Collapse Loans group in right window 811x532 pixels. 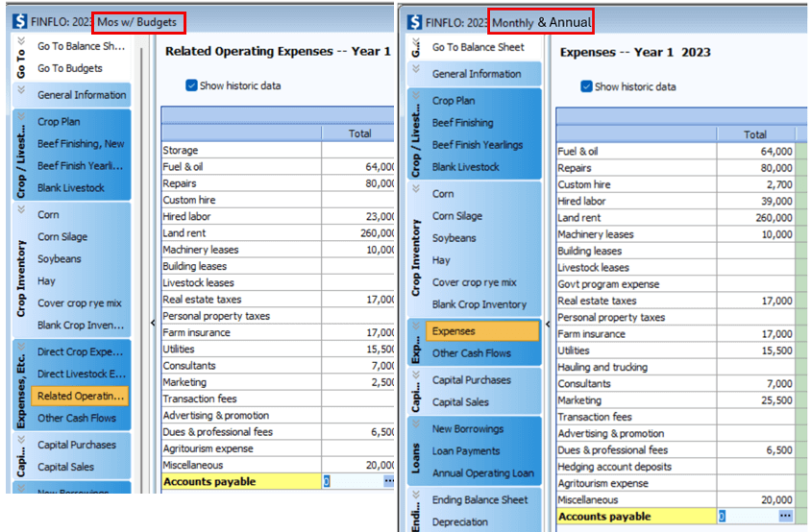tap(416, 423)
